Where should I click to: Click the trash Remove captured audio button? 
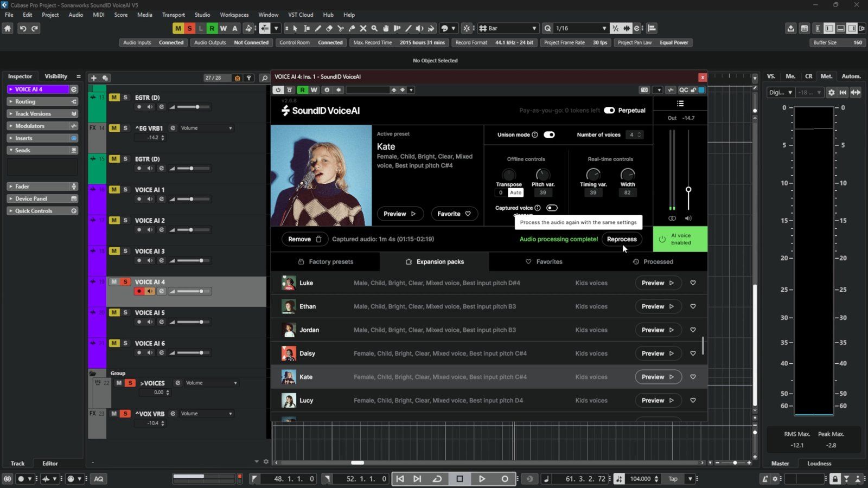point(304,239)
